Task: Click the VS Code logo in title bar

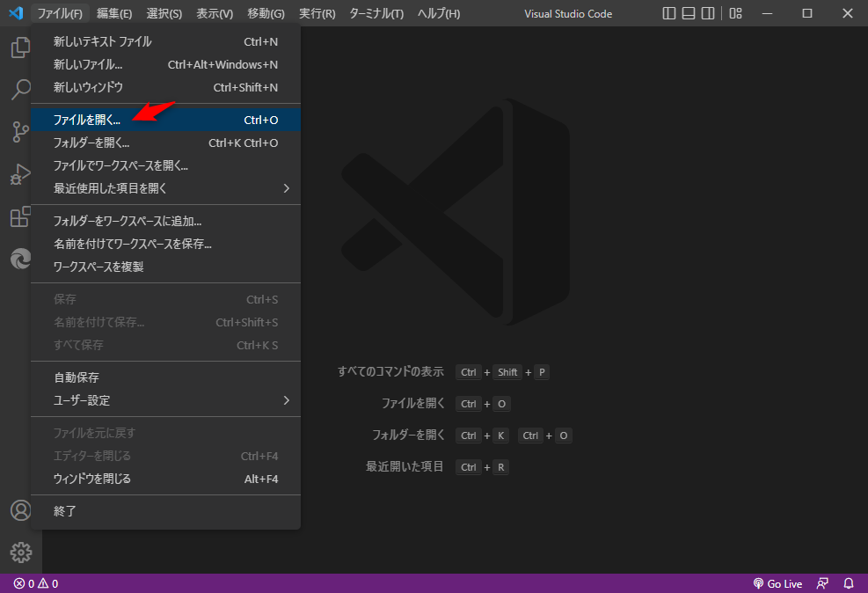Action: tap(16, 12)
